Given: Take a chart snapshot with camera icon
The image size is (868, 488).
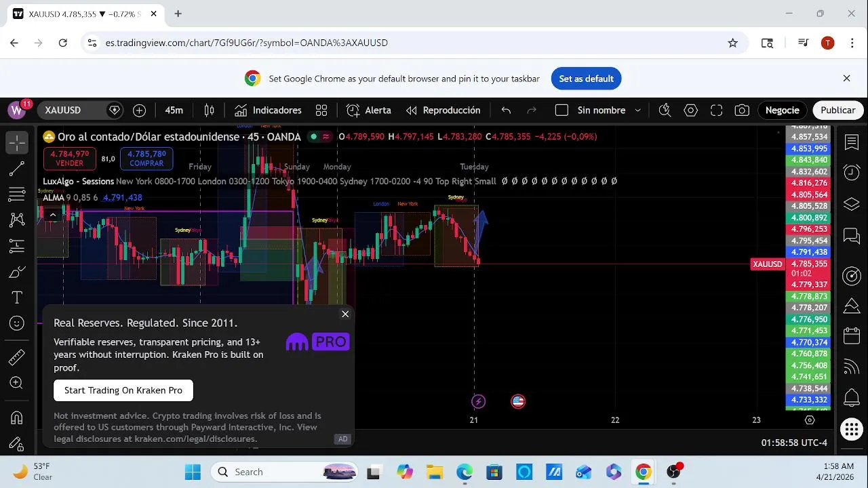Looking at the screenshot, I should pos(742,110).
